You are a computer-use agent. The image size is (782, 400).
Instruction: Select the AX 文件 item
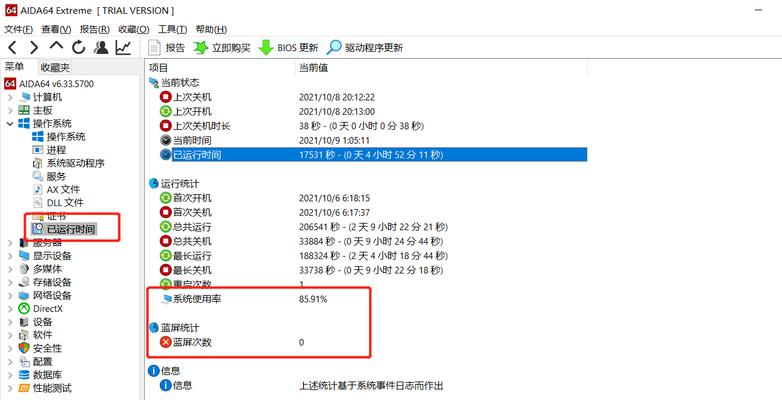(x=56, y=190)
